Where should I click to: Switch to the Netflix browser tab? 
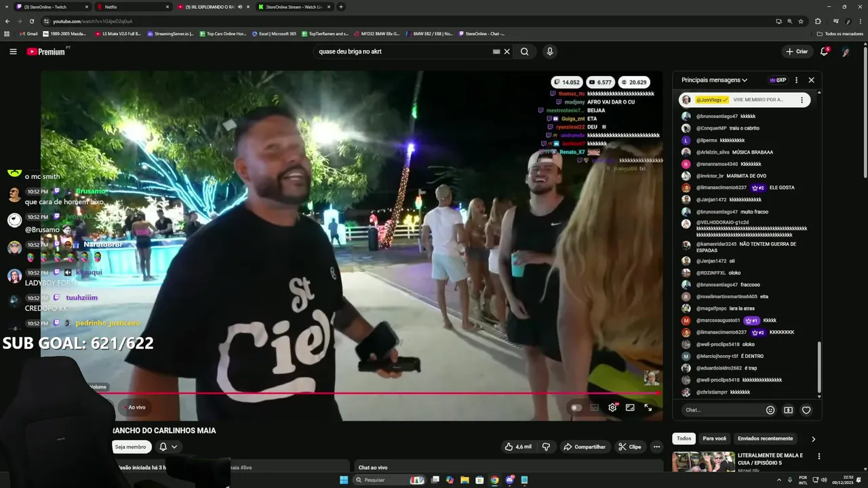click(134, 7)
